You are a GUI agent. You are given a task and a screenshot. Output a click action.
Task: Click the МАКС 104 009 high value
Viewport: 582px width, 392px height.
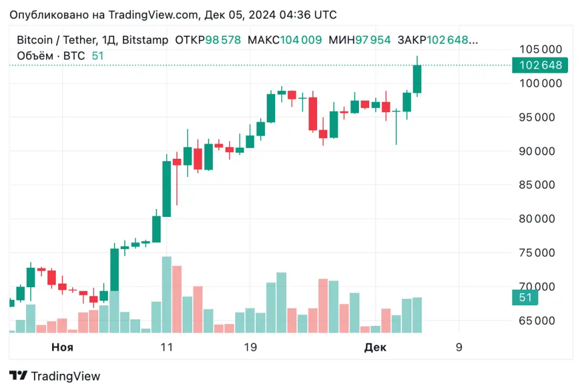pyautogui.click(x=285, y=39)
